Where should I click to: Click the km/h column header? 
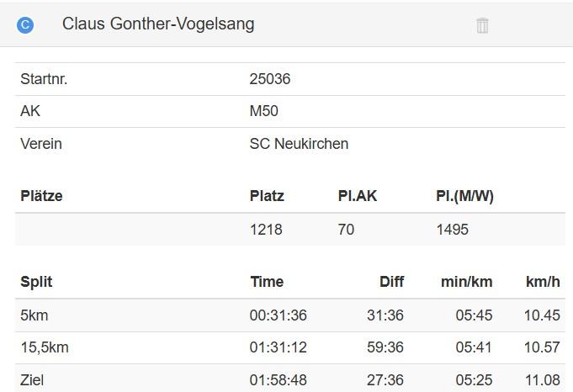[x=543, y=282]
